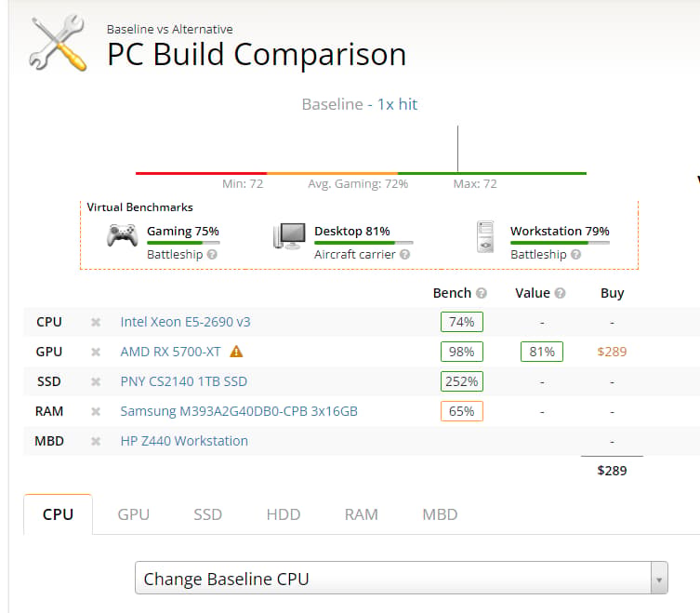Open the PNY CS2140 1TB SSD link
The image size is (700, 613).
click(x=183, y=381)
